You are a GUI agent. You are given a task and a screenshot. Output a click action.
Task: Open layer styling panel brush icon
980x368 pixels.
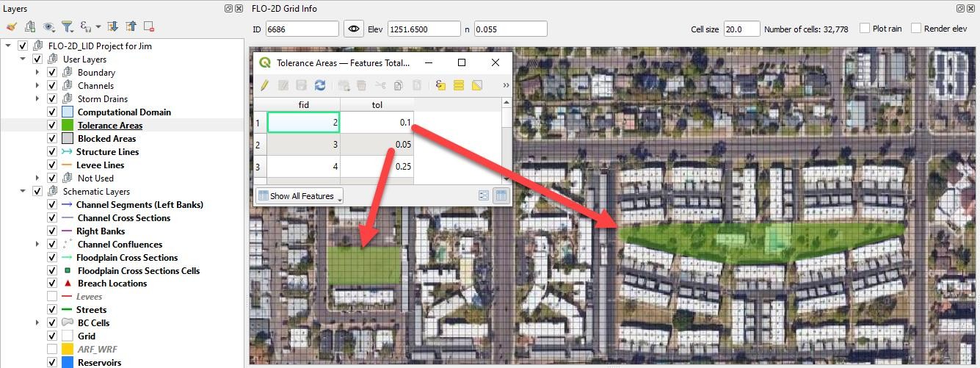[x=12, y=26]
